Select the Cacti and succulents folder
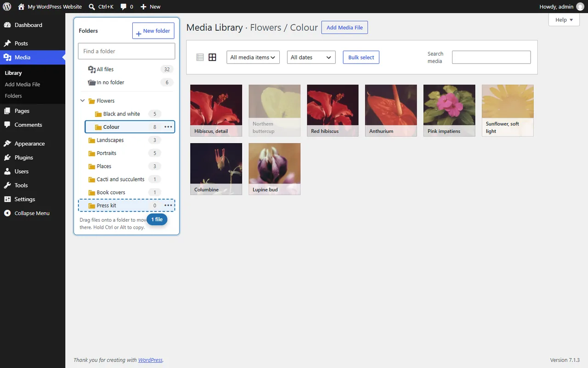Image resolution: width=588 pixels, height=368 pixels. click(126, 179)
